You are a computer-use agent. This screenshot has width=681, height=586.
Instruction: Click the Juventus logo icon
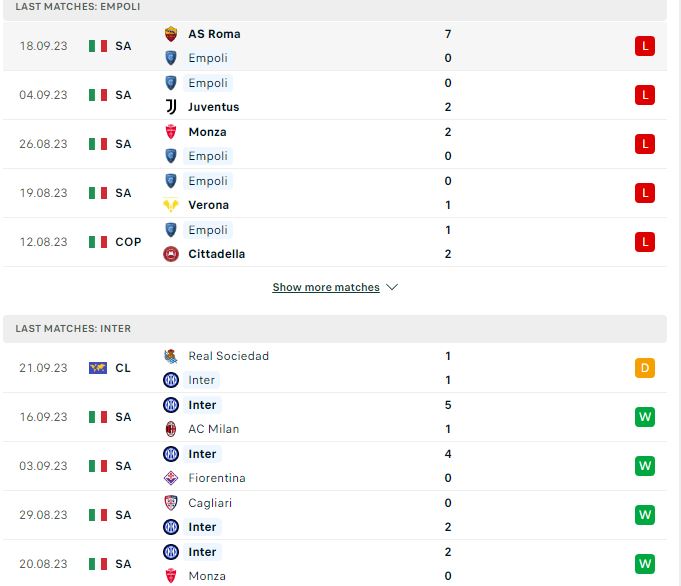click(171, 107)
